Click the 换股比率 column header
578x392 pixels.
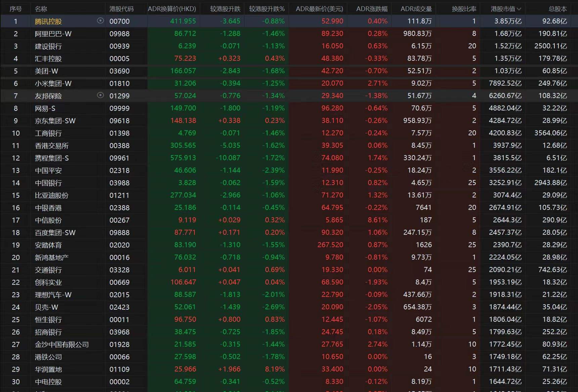pyautogui.click(x=464, y=9)
